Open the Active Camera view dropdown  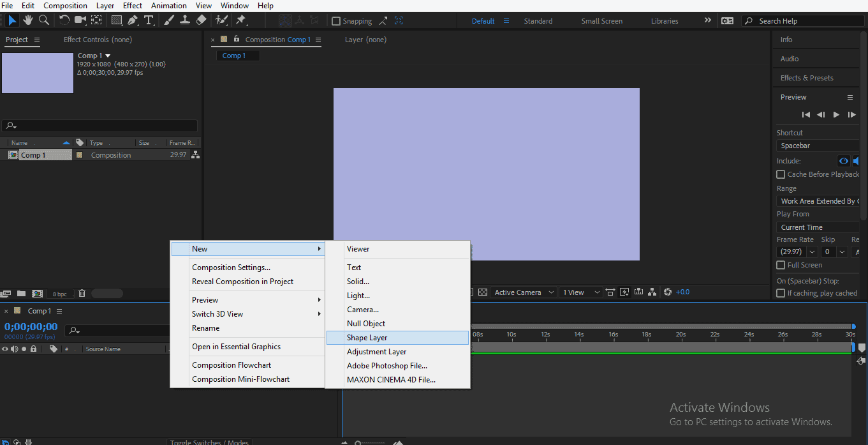pos(523,292)
